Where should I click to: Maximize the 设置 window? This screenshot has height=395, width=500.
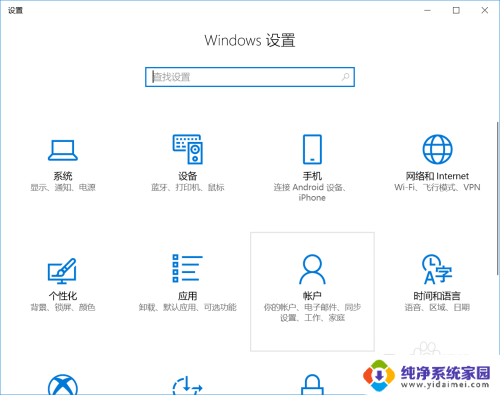coord(456,11)
